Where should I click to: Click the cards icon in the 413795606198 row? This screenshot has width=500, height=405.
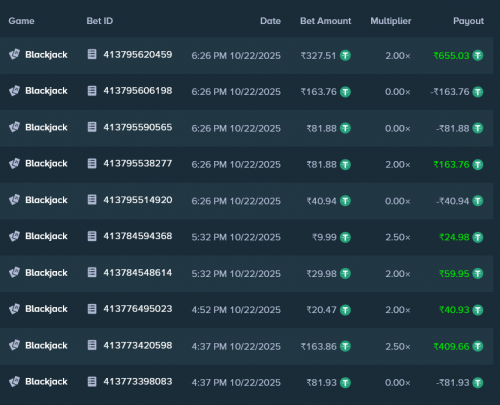click(x=14, y=91)
